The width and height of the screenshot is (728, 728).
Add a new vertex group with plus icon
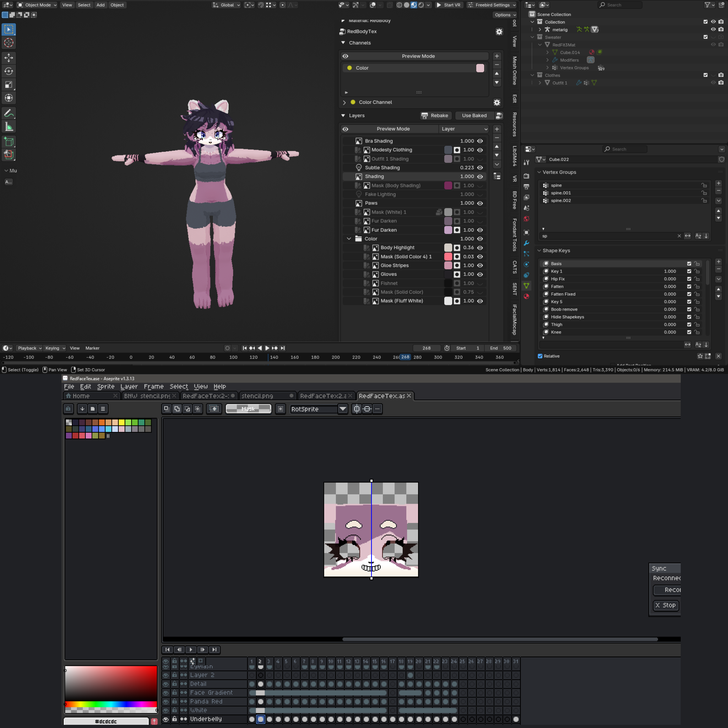(x=718, y=183)
